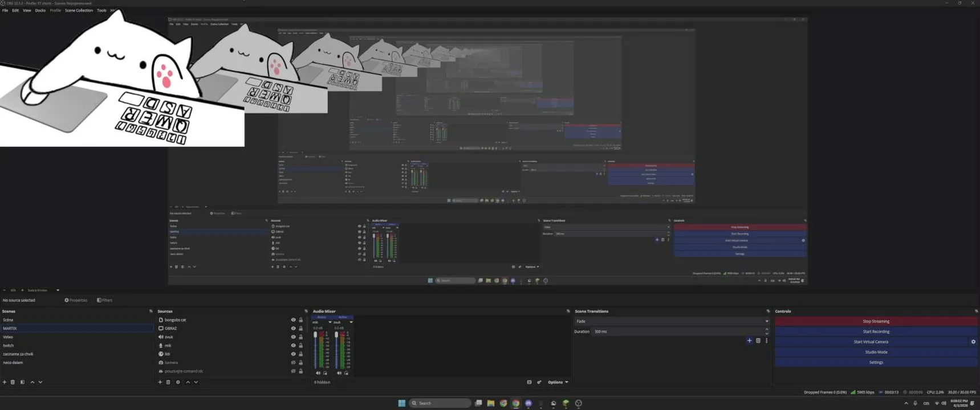
Task: Configure virtual camera with the gear icon
Action: [973, 342]
